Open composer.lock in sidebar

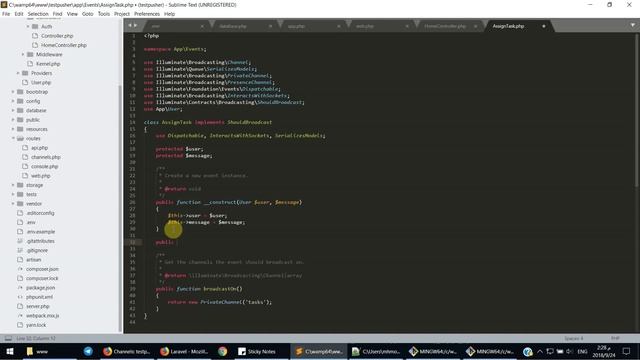point(42,278)
